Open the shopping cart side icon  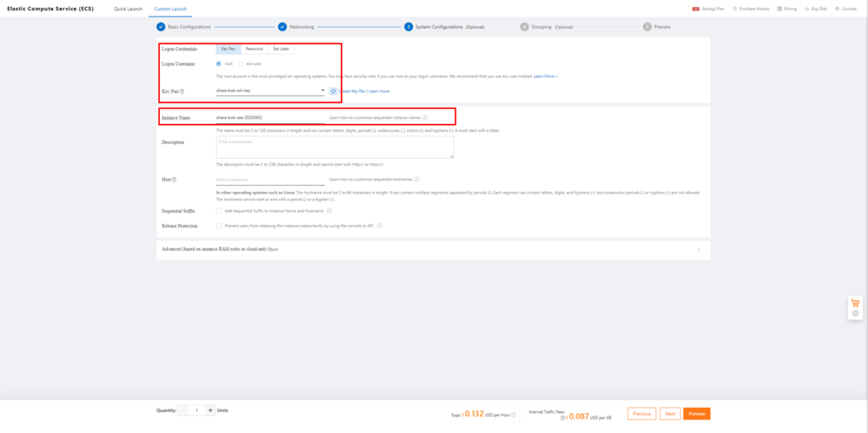click(x=855, y=303)
